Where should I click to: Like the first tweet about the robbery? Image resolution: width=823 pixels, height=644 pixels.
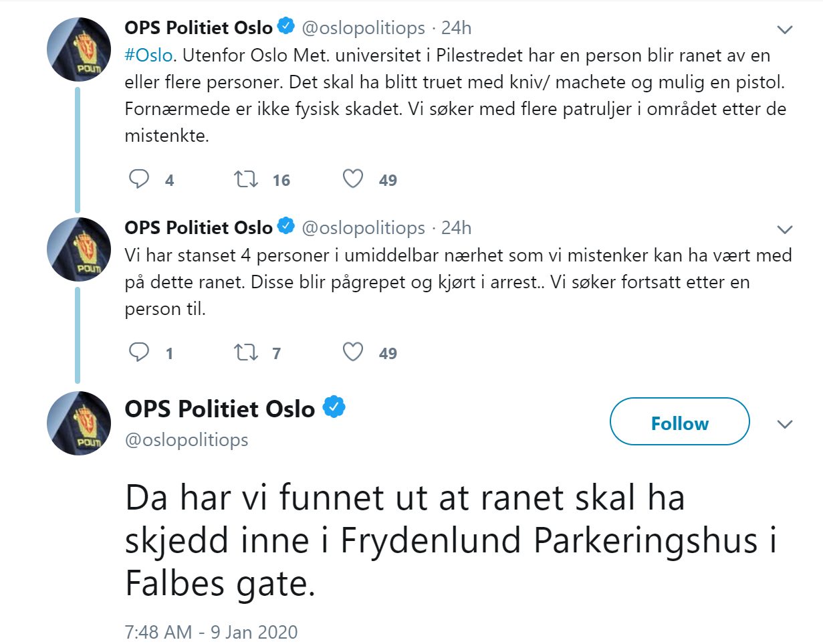click(353, 179)
